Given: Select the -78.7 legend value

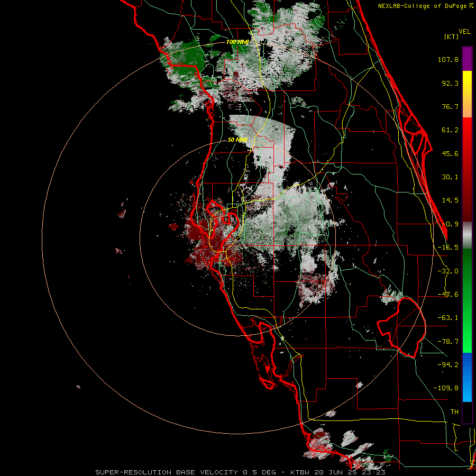Looking at the screenshot, I should 448,342.
